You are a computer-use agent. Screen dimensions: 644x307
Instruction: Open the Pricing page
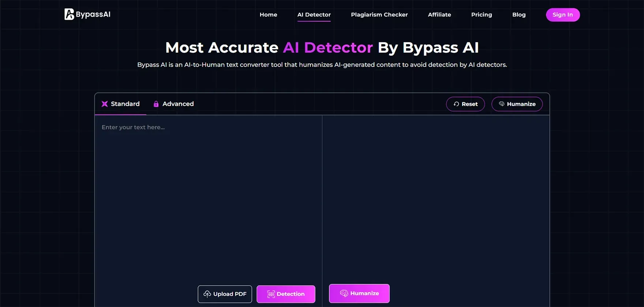(x=482, y=15)
